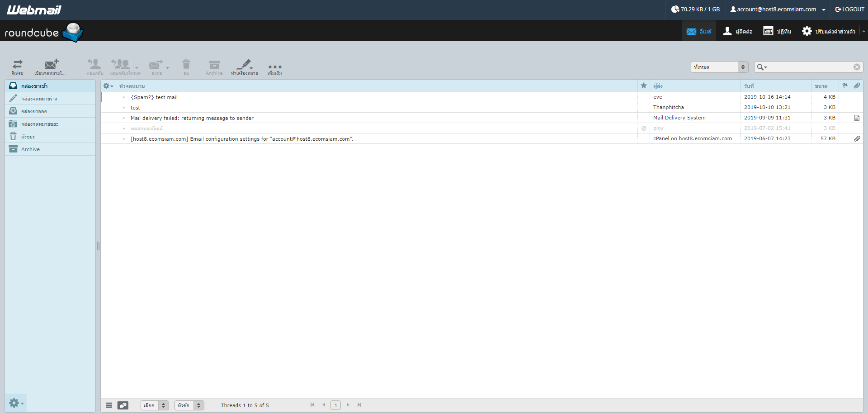Delete the selected message
Image resolution: width=868 pixels, height=414 pixels.
tap(186, 67)
